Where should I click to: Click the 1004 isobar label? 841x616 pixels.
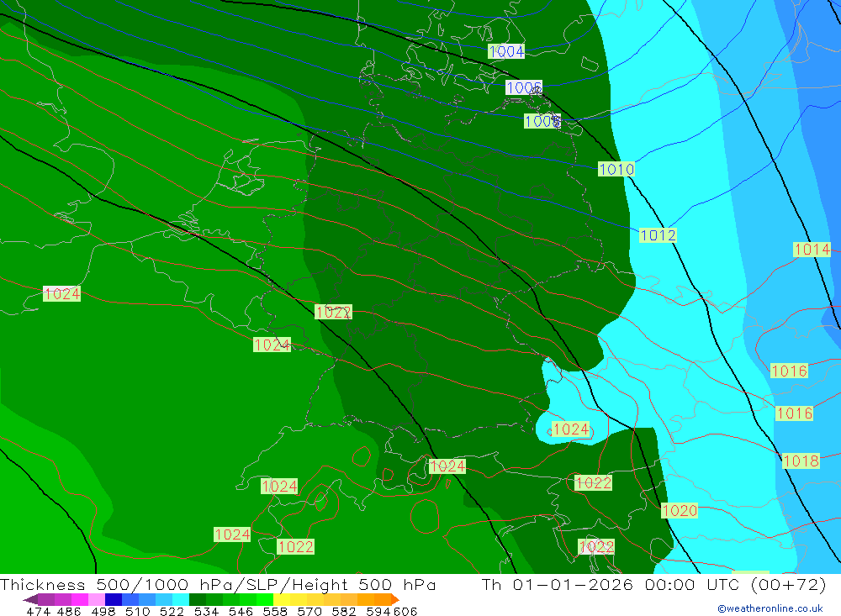tap(506, 51)
